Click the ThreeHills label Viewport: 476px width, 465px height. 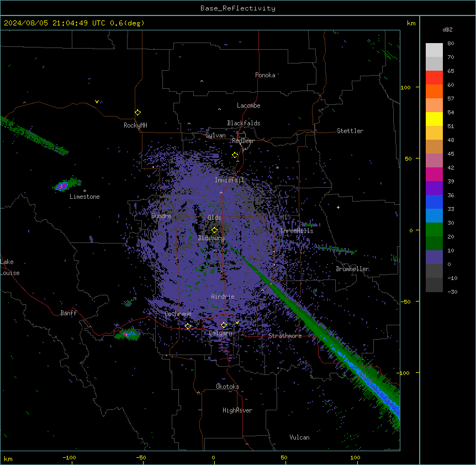297,231
